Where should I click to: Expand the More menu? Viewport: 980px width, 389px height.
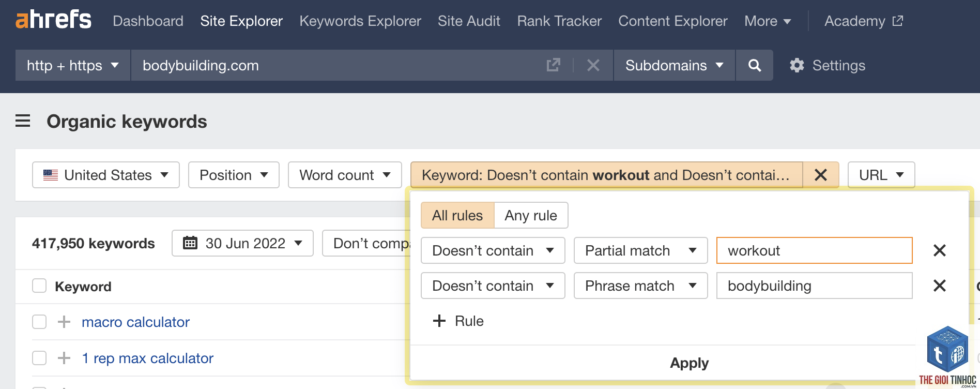(768, 21)
